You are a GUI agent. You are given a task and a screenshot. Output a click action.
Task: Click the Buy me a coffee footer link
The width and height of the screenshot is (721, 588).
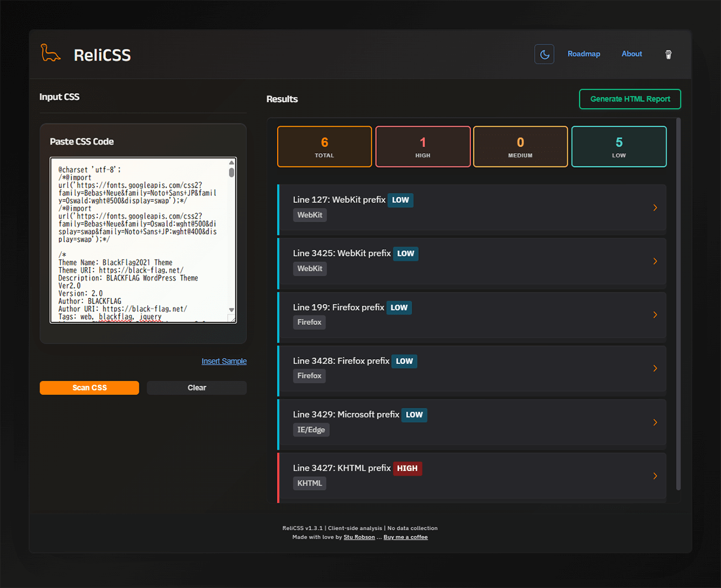pos(406,537)
